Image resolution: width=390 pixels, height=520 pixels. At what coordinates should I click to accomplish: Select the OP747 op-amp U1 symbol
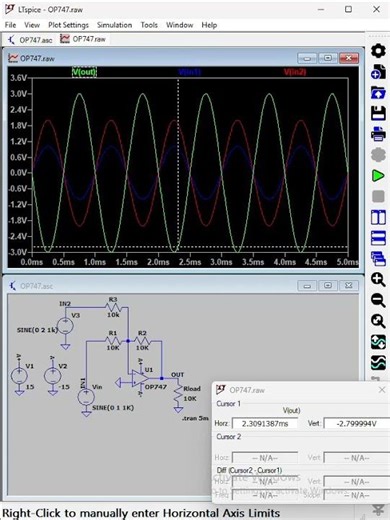tap(140, 378)
